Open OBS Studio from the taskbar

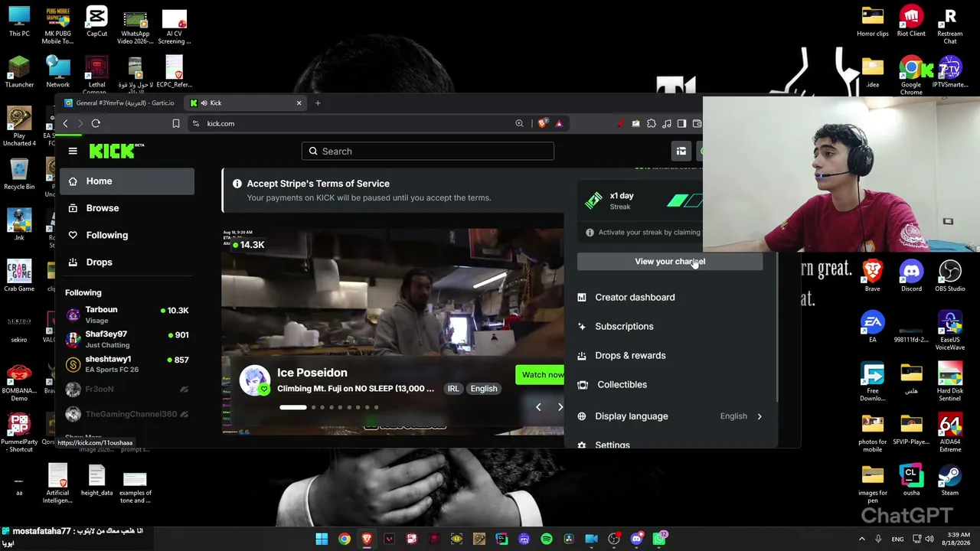pyautogui.click(x=614, y=539)
